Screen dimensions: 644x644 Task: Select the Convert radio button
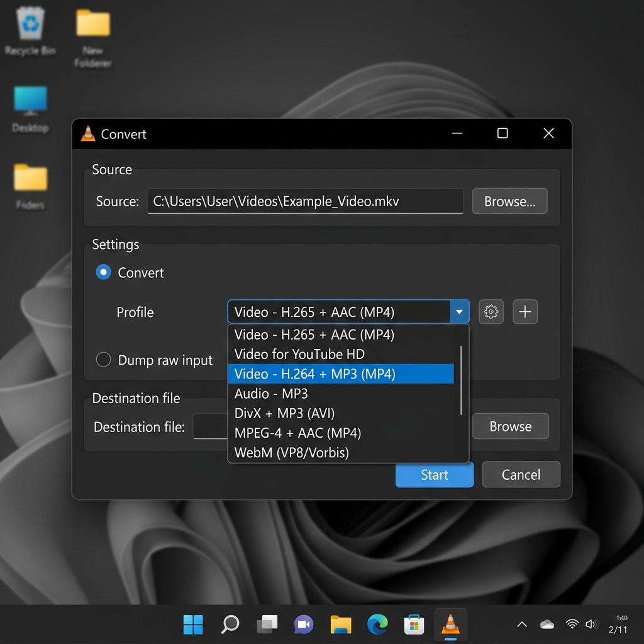tap(103, 272)
